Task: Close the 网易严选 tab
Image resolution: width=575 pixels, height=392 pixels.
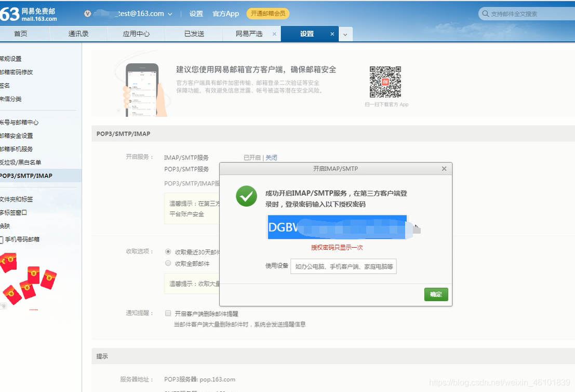Action: click(x=274, y=34)
